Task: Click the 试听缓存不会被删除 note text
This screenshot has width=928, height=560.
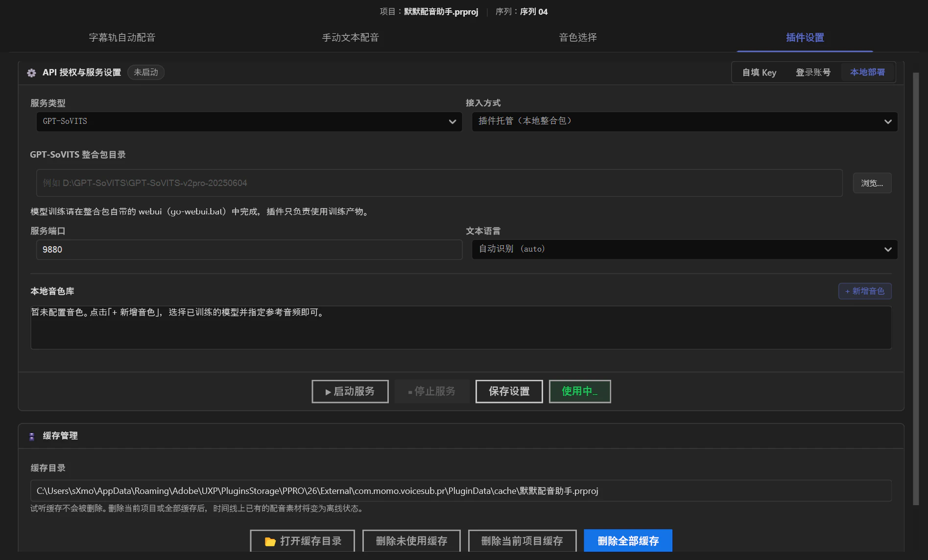Action: pyautogui.click(x=198, y=509)
